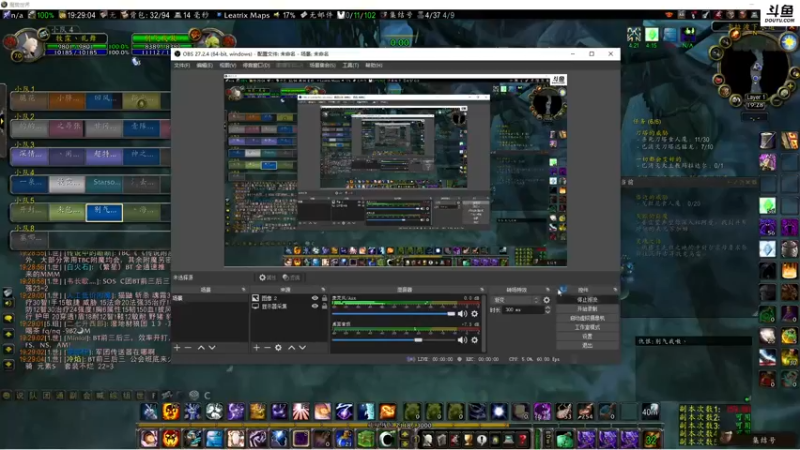Open the gear settings for 桌面音频 audio
Image resolution: width=800 pixels, height=450 pixels.
(x=474, y=340)
